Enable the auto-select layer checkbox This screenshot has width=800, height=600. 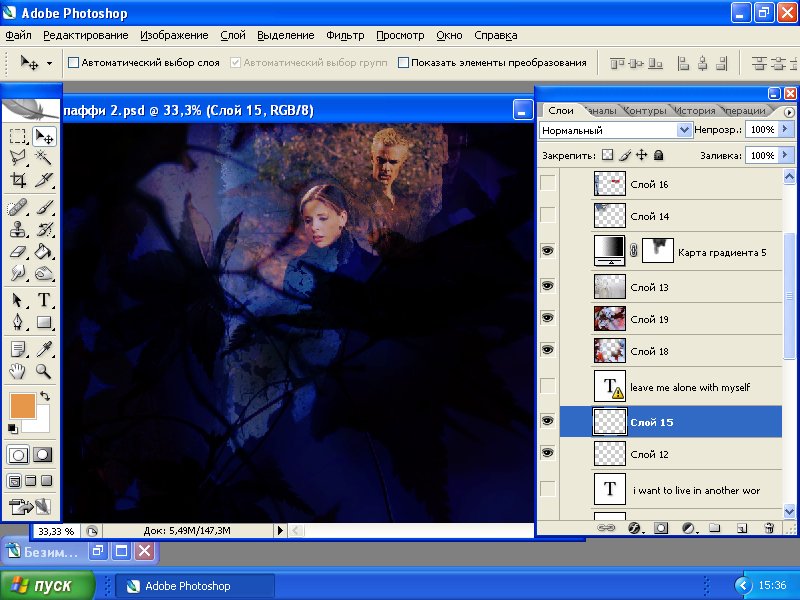[x=73, y=62]
